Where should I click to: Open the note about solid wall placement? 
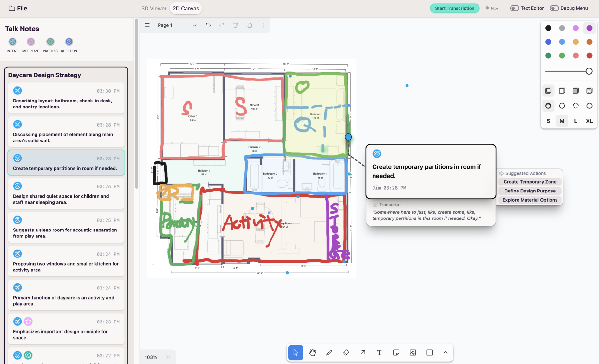coord(66,132)
